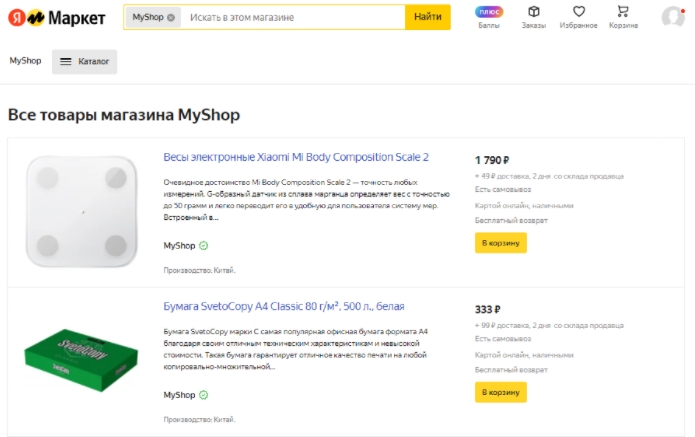
Task: Open the Заказы box icon
Action: coord(534,17)
